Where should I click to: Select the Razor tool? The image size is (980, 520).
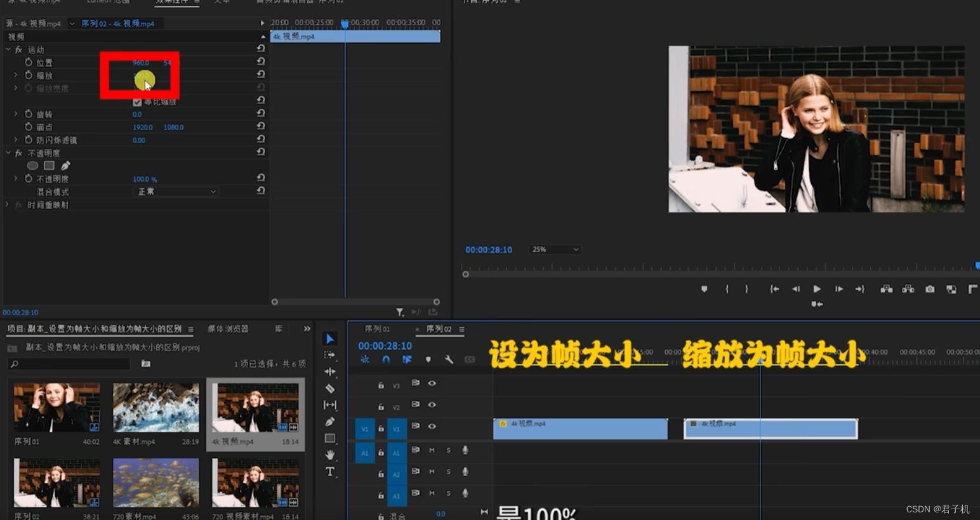(x=330, y=388)
